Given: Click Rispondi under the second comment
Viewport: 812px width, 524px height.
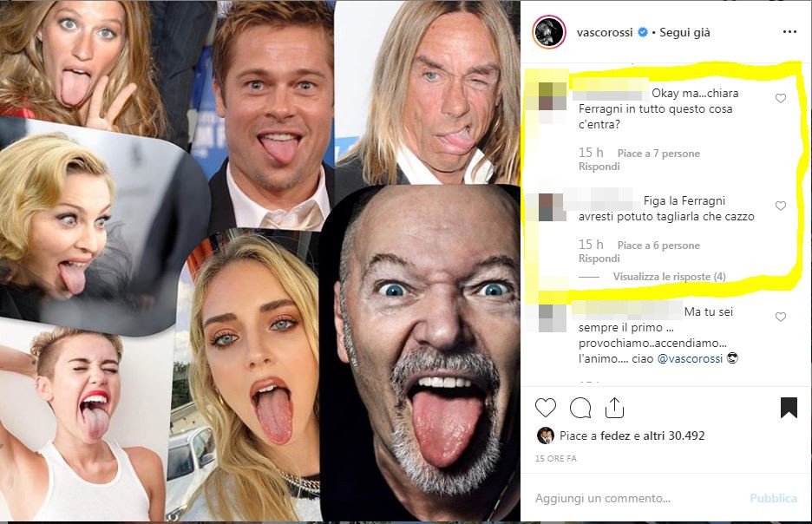Looking at the screenshot, I should [x=599, y=259].
